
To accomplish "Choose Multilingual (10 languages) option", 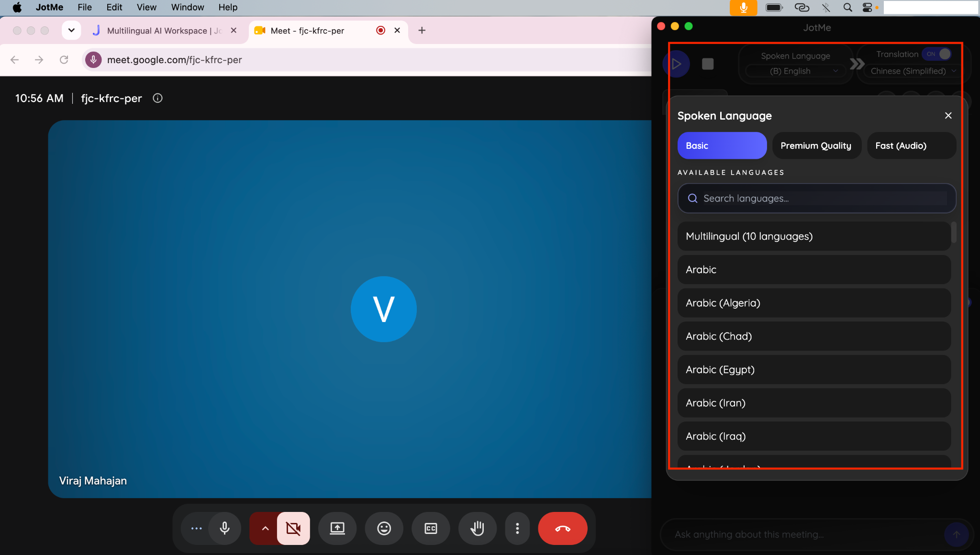I will 813,236.
